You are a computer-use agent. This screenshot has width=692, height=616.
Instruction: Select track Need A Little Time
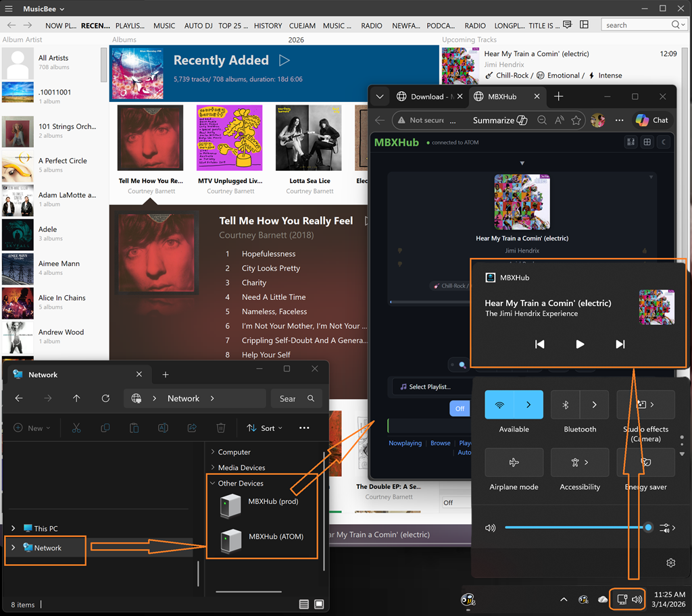click(274, 297)
